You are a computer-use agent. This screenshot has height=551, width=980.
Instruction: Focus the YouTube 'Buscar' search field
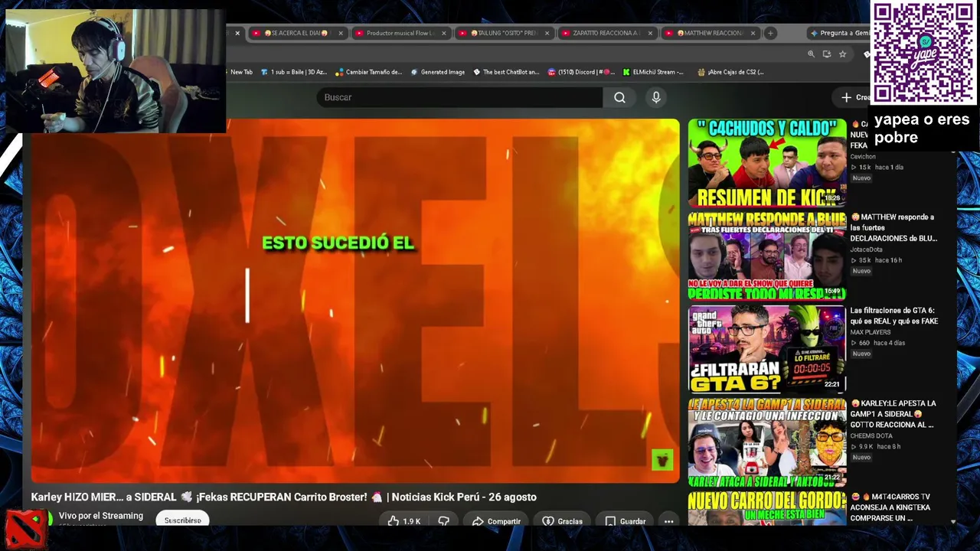pyautogui.click(x=459, y=97)
